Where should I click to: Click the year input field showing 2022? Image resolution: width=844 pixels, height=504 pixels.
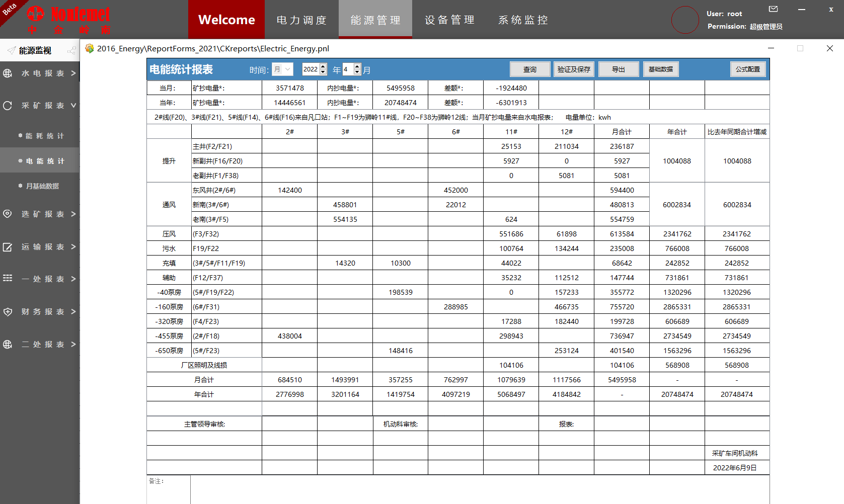[x=311, y=69]
